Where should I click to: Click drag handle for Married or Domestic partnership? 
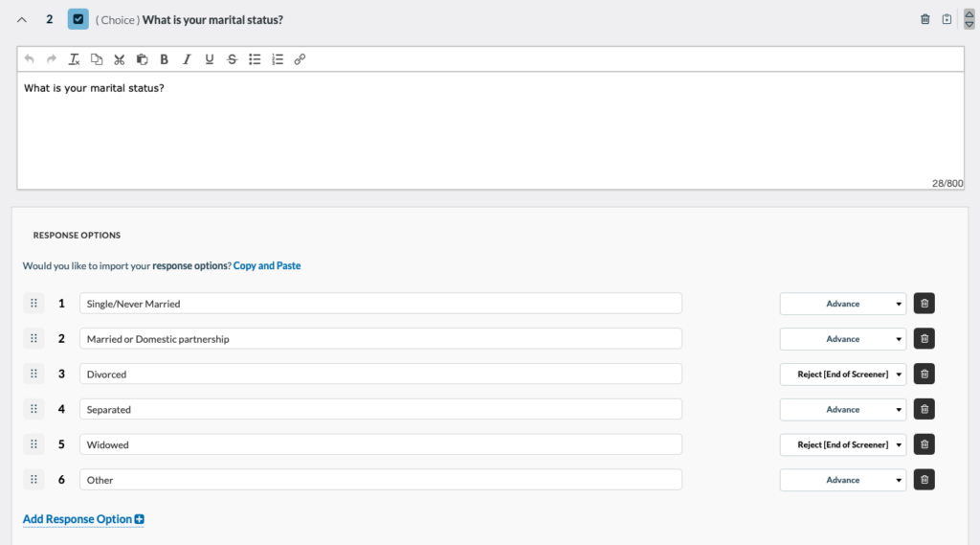[x=33, y=338]
